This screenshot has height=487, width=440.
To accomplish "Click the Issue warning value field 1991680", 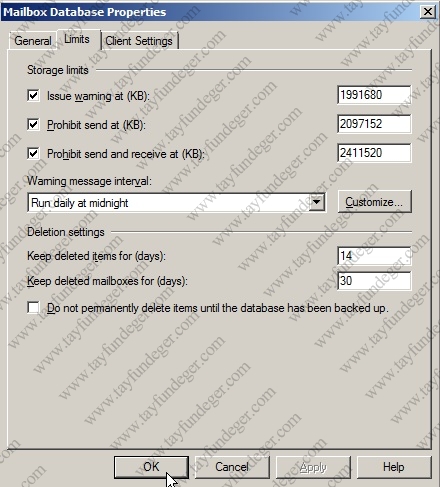I will coord(374,95).
